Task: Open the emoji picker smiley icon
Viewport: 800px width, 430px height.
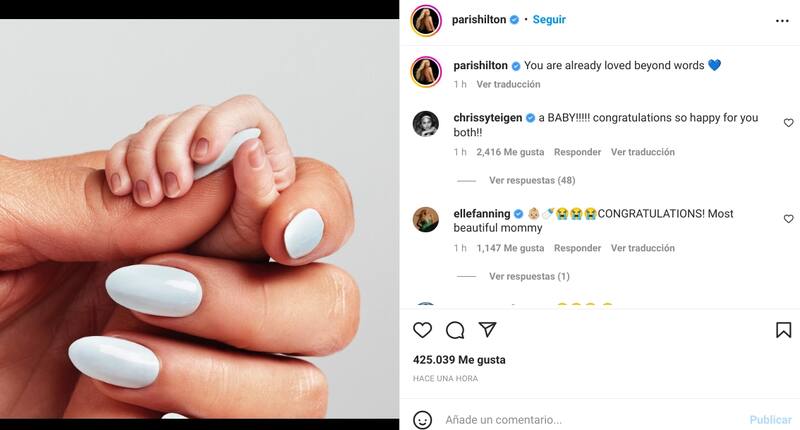Action: tap(422, 420)
